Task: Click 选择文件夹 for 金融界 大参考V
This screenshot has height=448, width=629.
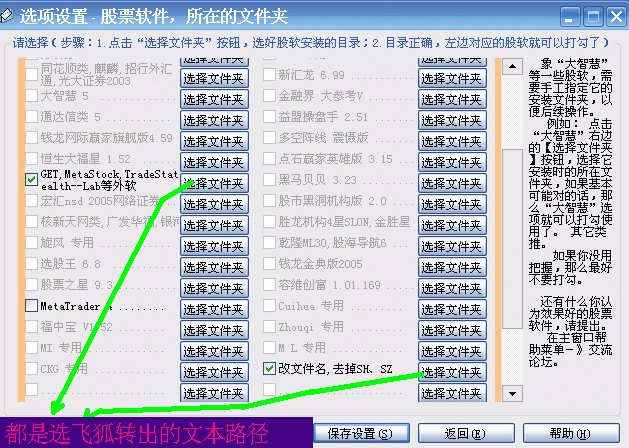Action: (452, 99)
